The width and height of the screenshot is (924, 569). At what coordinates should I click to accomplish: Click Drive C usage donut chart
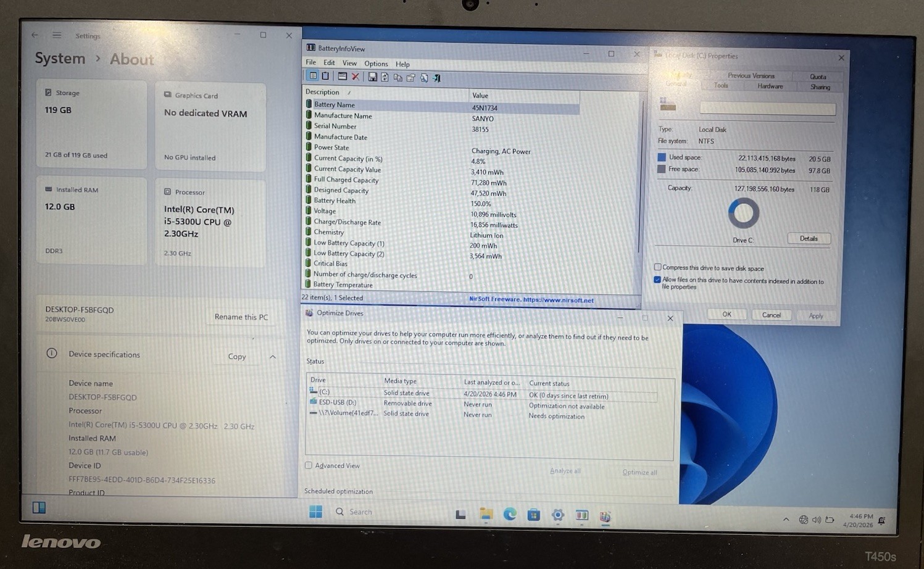point(743,213)
